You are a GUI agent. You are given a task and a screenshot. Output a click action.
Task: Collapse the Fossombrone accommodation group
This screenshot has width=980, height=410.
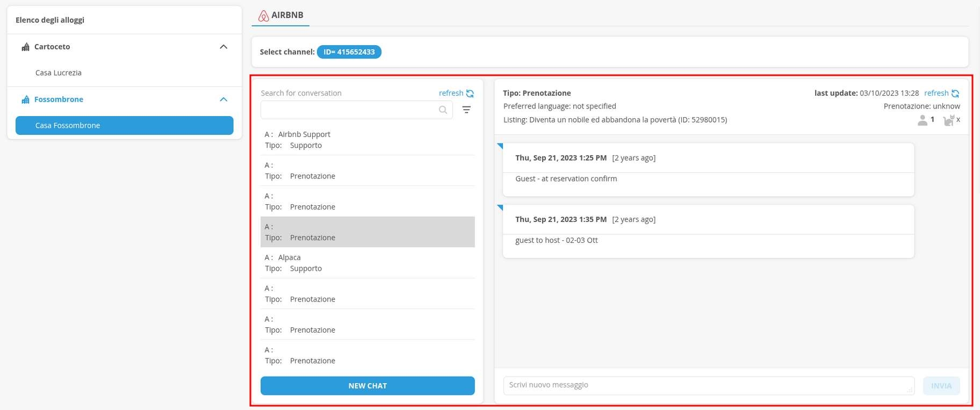pyautogui.click(x=224, y=99)
